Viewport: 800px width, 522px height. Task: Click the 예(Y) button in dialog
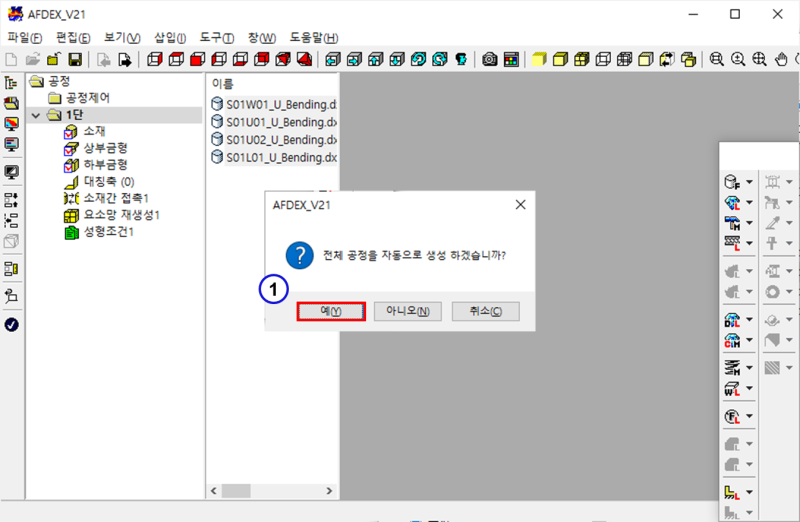pos(331,311)
